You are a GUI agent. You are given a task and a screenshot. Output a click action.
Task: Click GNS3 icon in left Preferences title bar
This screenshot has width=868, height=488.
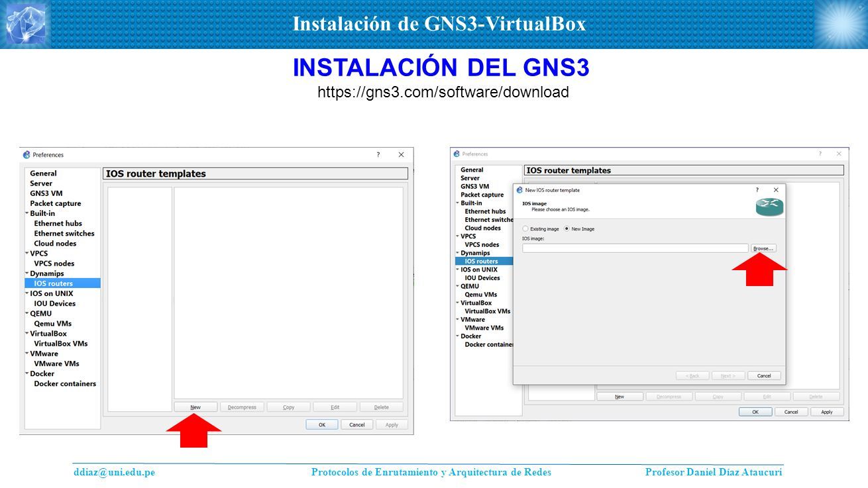point(27,155)
